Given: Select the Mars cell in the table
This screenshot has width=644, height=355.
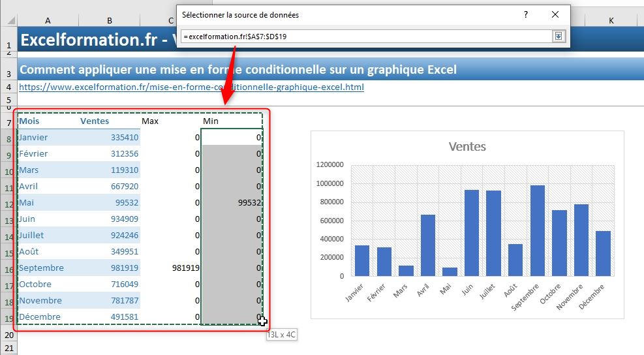Looking at the screenshot, I should pyautogui.click(x=48, y=170).
